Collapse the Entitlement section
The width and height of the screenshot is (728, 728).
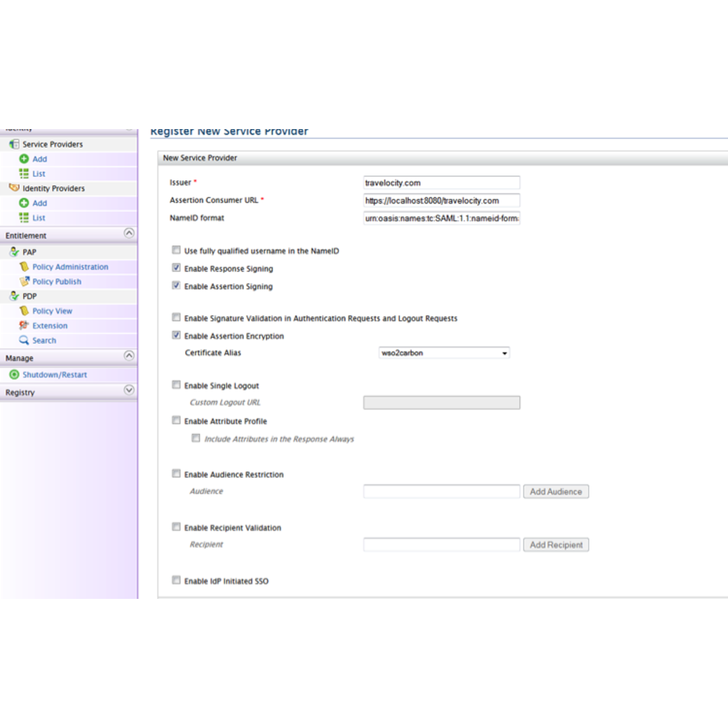pyautogui.click(x=129, y=233)
